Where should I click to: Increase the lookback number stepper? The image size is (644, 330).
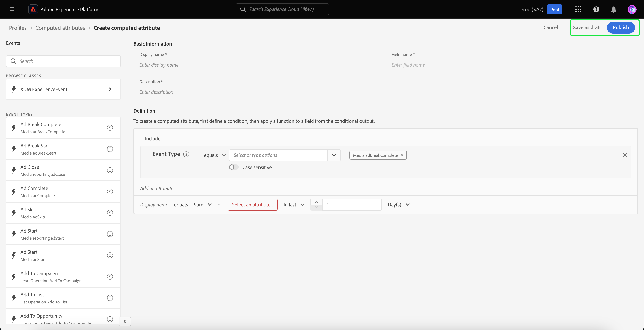tap(316, 202)
